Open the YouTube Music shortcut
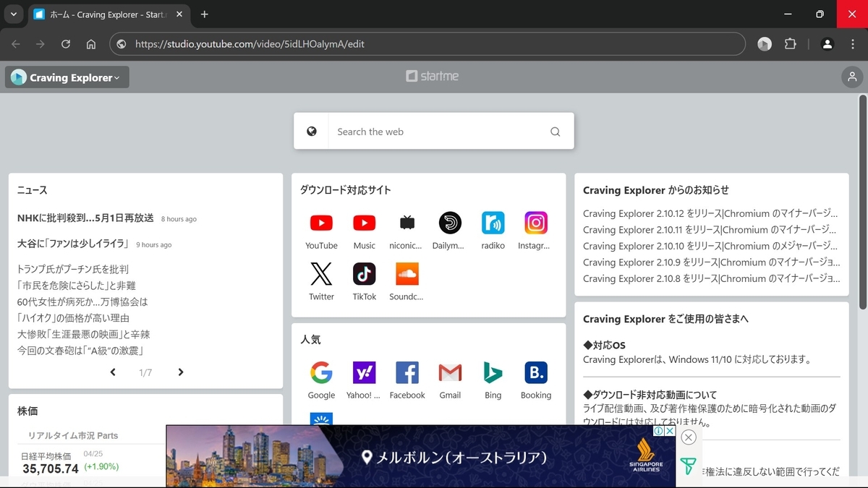This screenshot has height=488, width=868. pyautogui.click(x=365, y=223)
